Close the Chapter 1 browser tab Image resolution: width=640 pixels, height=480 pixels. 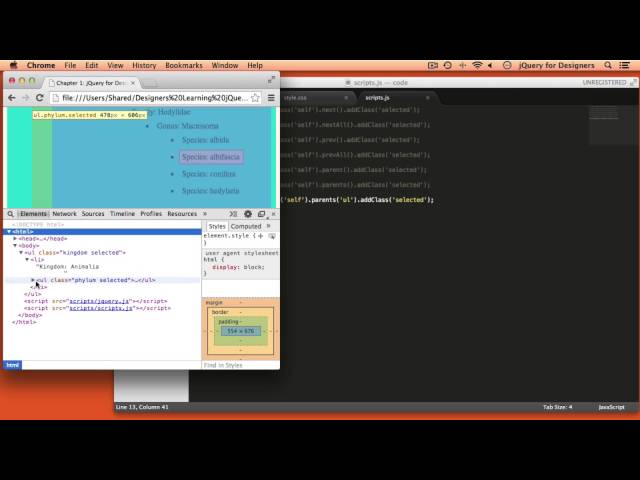133,83
